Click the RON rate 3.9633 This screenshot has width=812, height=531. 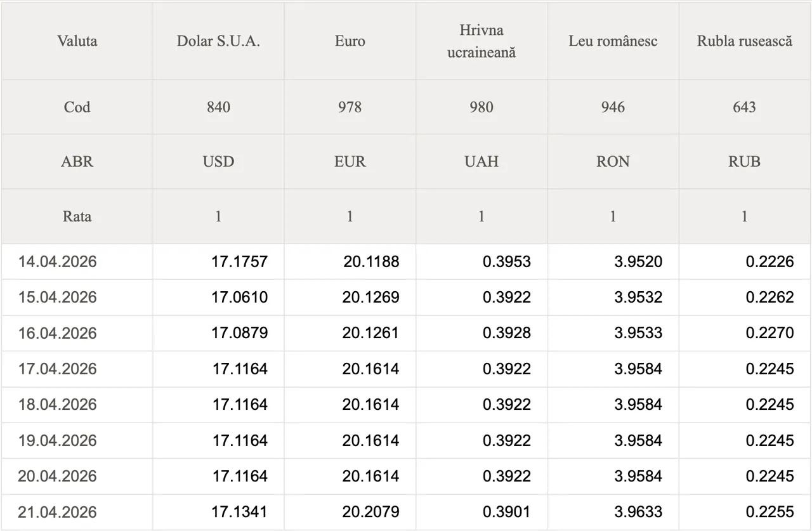pos(638,512)
